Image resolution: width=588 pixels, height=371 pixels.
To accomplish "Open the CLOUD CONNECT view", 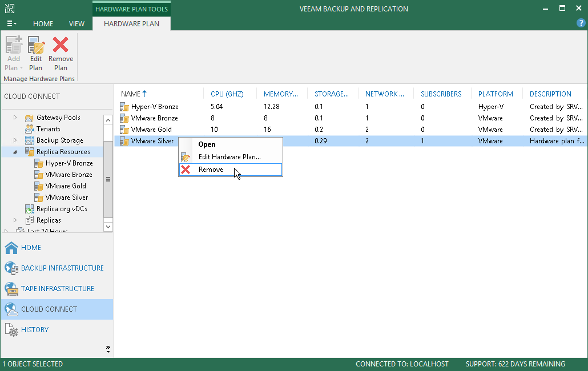I will [57, 309].
